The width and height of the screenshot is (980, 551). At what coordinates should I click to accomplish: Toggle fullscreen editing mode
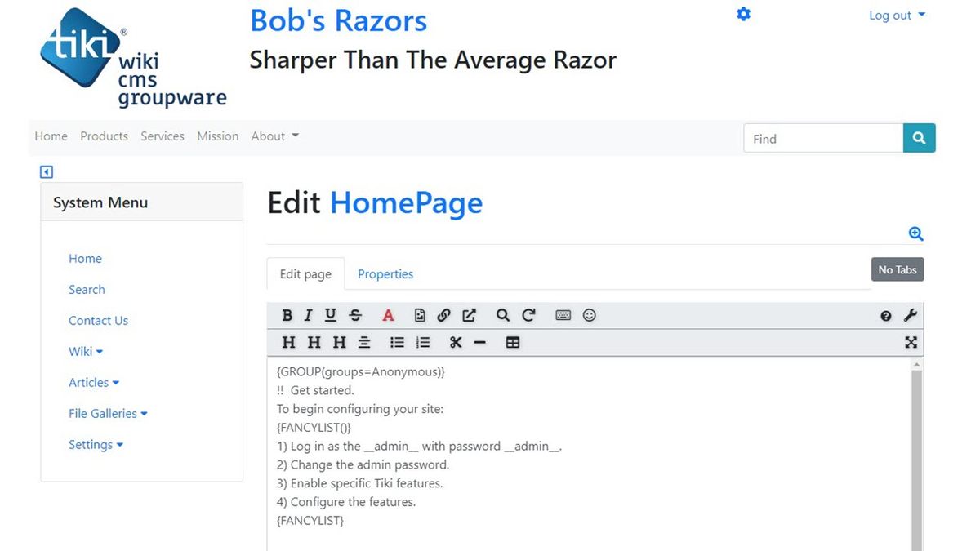point(911,343)
